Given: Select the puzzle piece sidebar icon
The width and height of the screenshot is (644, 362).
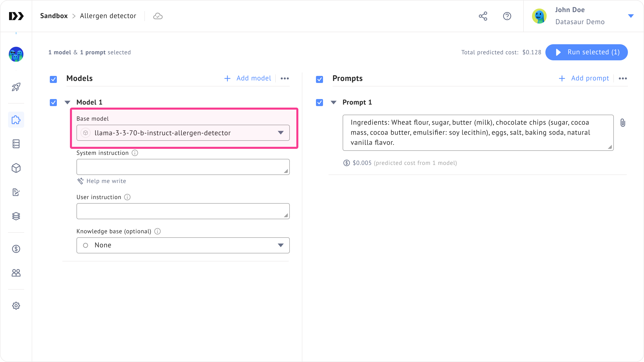Looking at the screenshot, I should click(x=16, y=120).
